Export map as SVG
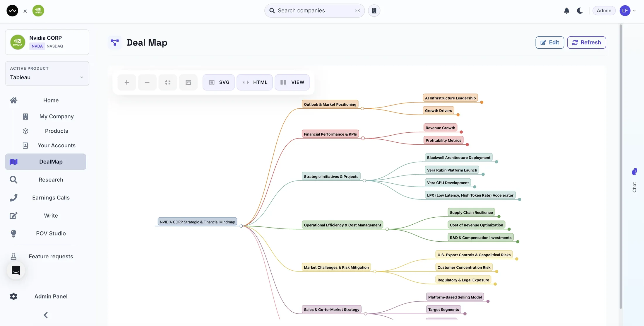Viewport: 644px width, 326px height. (219, 83)
